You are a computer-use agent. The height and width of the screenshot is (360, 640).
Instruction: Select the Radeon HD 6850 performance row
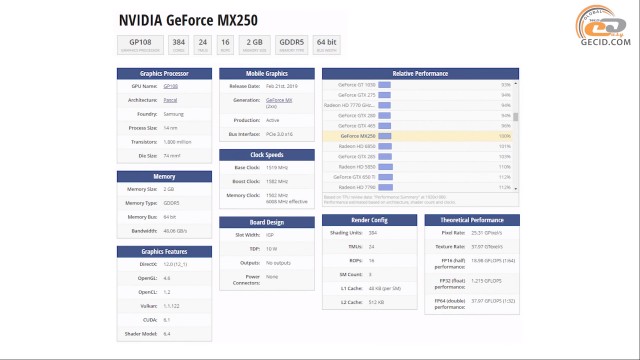point(417,146)
